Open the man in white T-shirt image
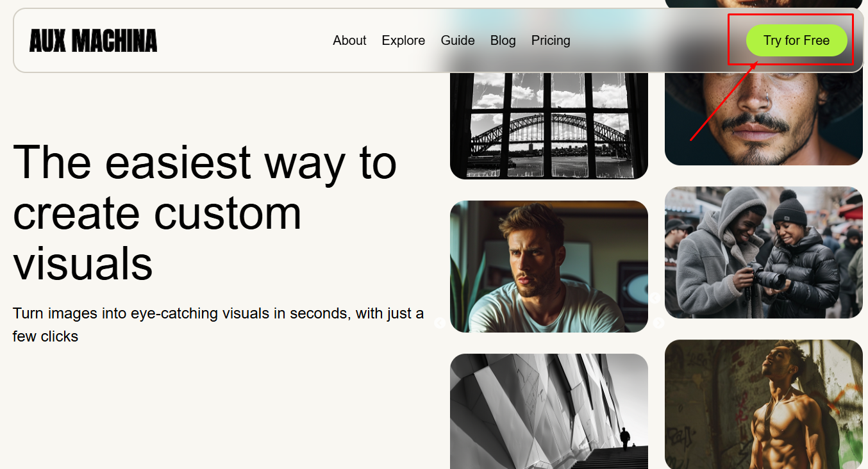Image resolution: width=868 pixels, height=469 pixels. pos(549,267)
